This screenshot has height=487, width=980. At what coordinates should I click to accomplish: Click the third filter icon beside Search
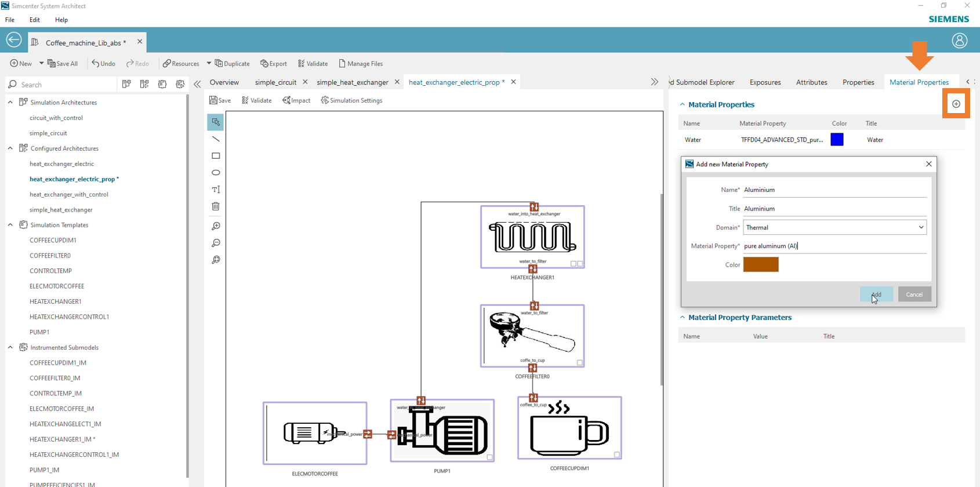pos(162,84)
